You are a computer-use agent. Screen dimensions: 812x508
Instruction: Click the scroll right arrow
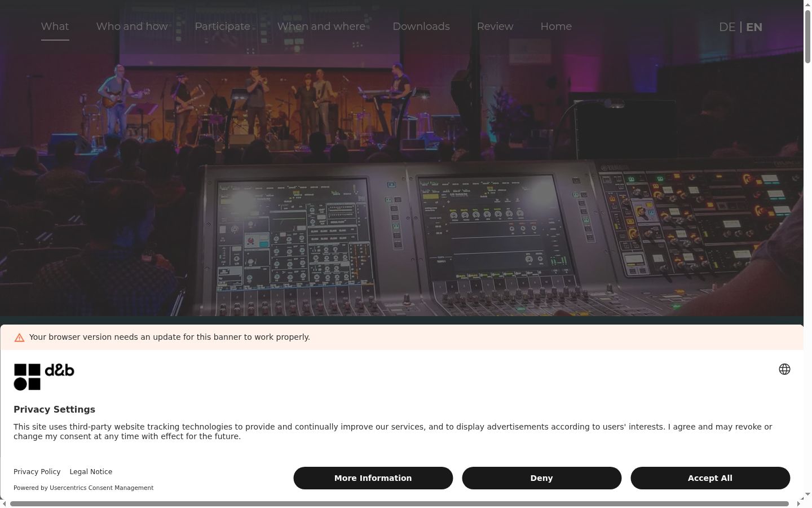[x=798, y=503]
